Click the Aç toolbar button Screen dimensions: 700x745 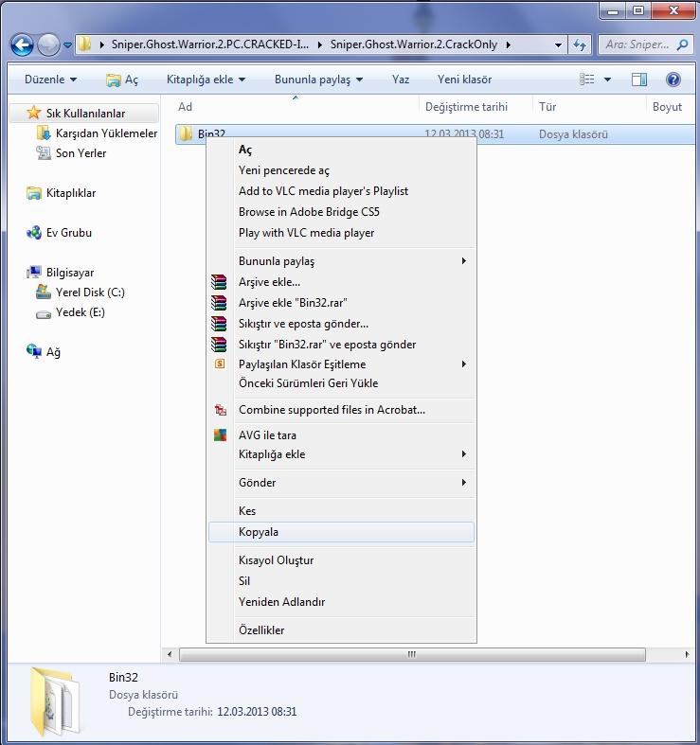coord(123,80)
